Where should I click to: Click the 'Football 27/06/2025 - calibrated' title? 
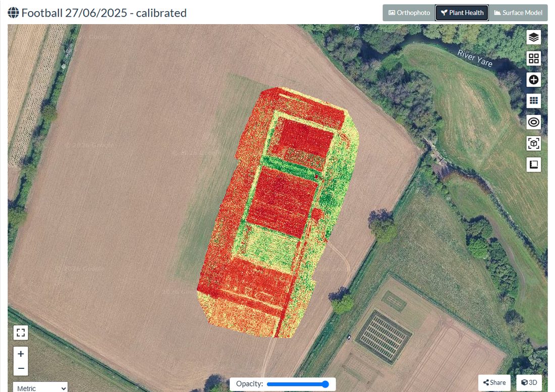pos(104,13)
